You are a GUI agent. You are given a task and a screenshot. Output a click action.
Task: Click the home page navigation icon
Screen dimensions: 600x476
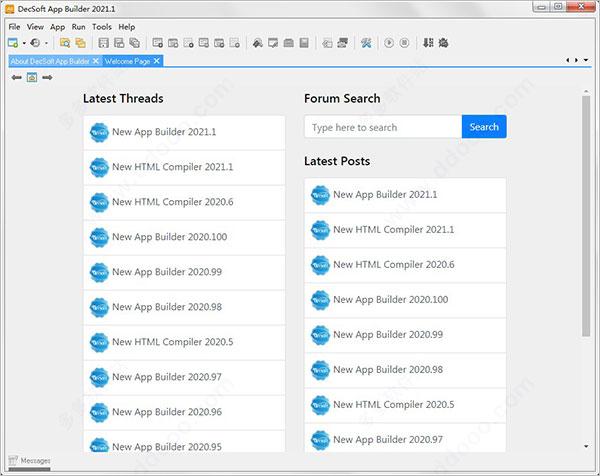tap(32, 77)
